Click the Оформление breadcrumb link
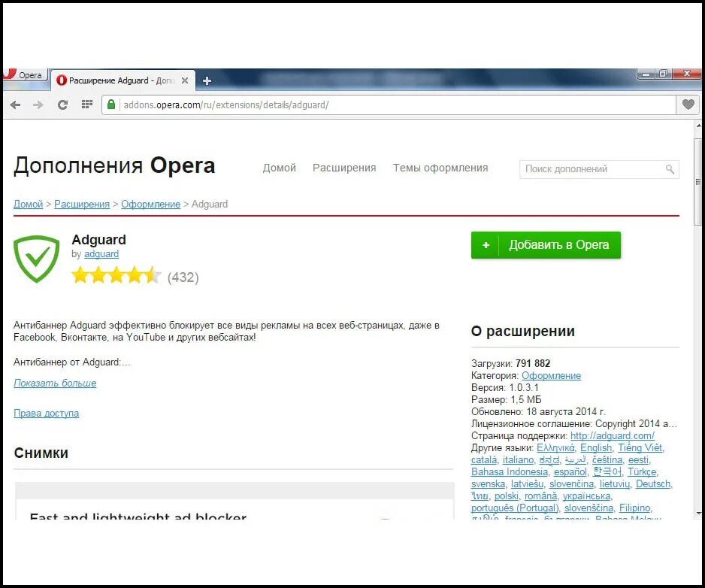 click(x=150, y=205)
